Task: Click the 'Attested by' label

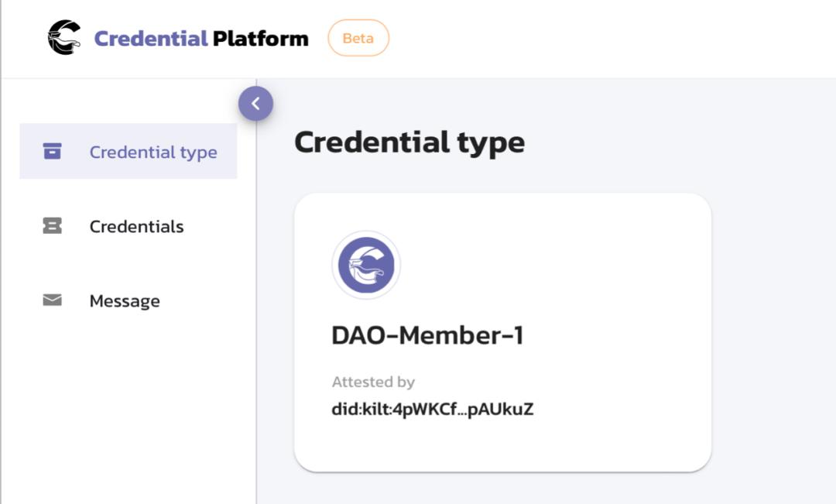Action: click(x=373, y=382)
